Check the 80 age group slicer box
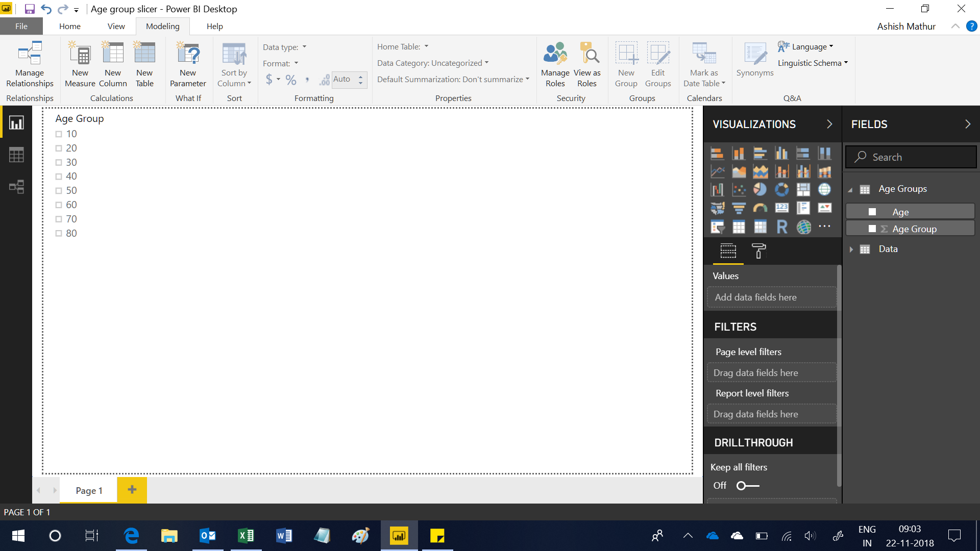 (x=59, y=234)
